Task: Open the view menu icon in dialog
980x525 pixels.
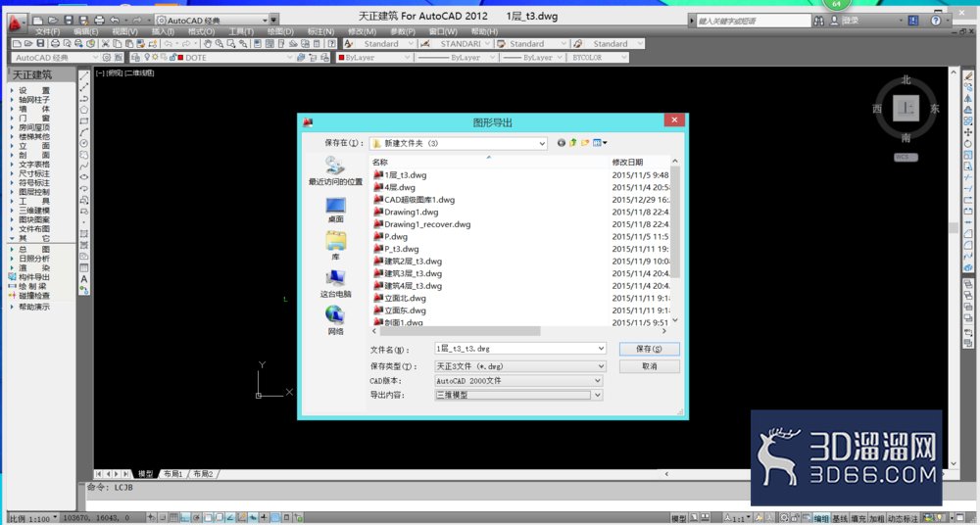Action: tap(600, 143)
